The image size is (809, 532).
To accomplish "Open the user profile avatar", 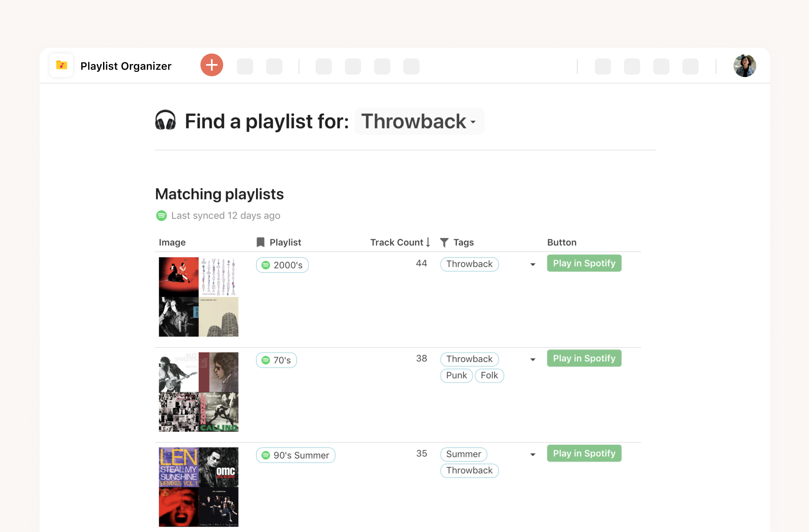I will point(744,66).
